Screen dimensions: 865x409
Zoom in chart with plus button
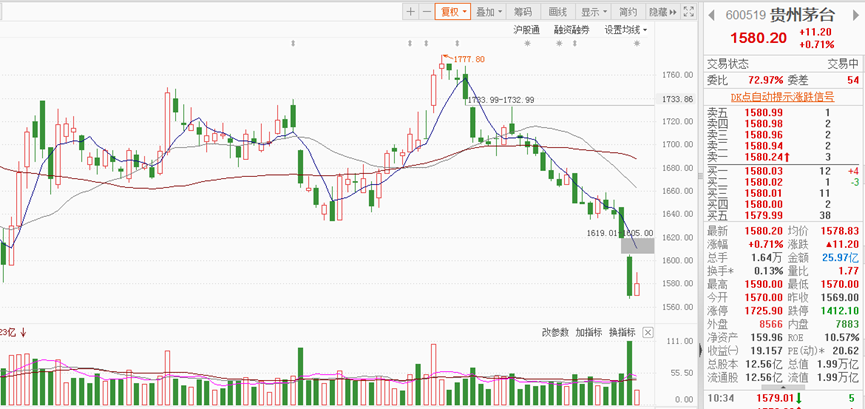coord(410,12)
